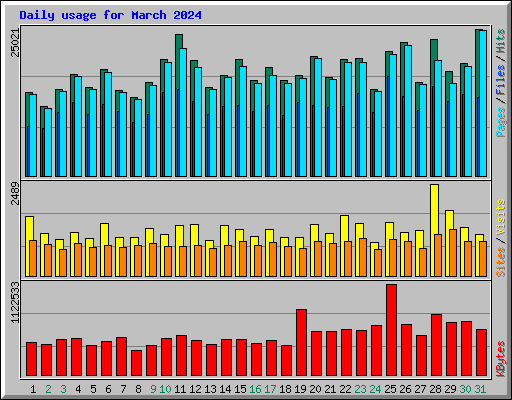Click day label 27 on the x-axis
The width and height of the screenshot is (512, 400).
tap(420, 389)
